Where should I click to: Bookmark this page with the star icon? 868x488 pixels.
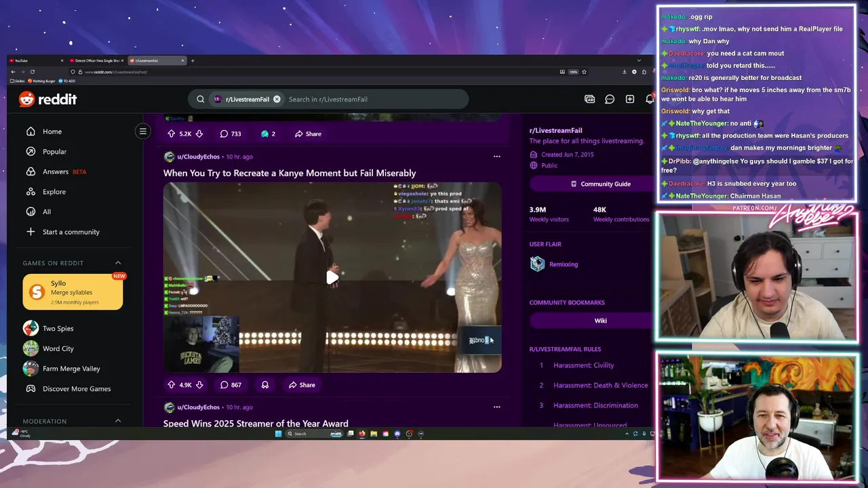coord(584,72)
